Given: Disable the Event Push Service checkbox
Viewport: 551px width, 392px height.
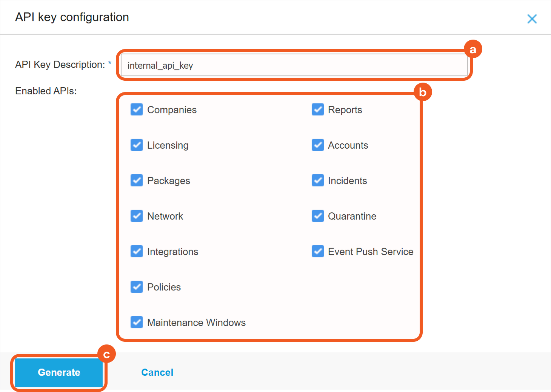Looking at the screenshot, I should click(318, 252).
